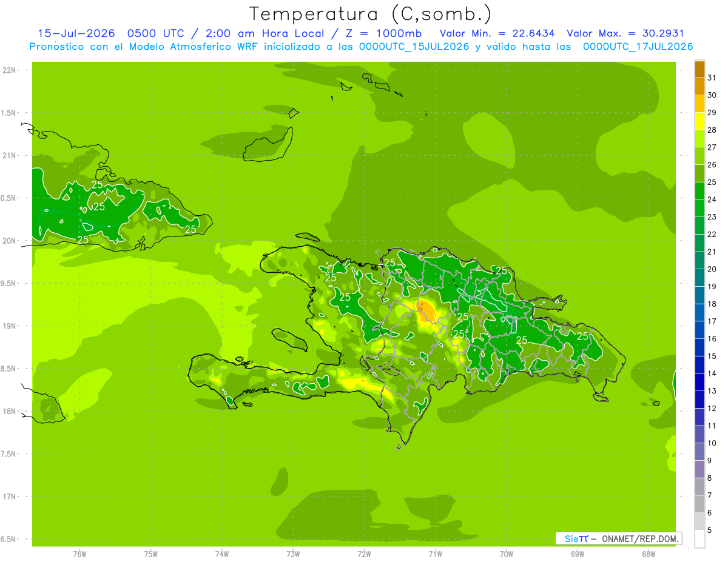Click the color bar label '30'

click(712, 95)
